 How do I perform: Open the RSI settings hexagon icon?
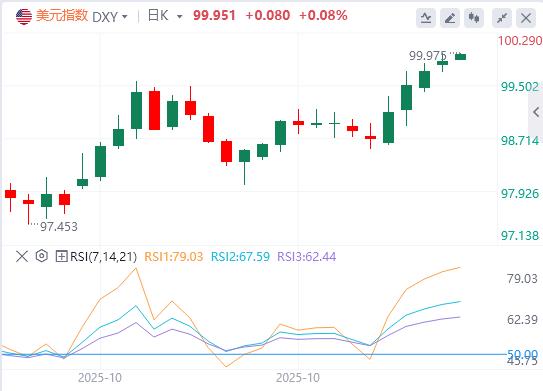tap(42, 256)
